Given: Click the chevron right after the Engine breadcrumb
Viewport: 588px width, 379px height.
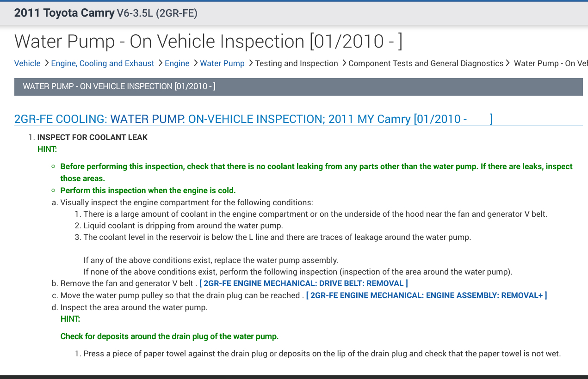Looking at the screenshot, I should pos(196,63).
